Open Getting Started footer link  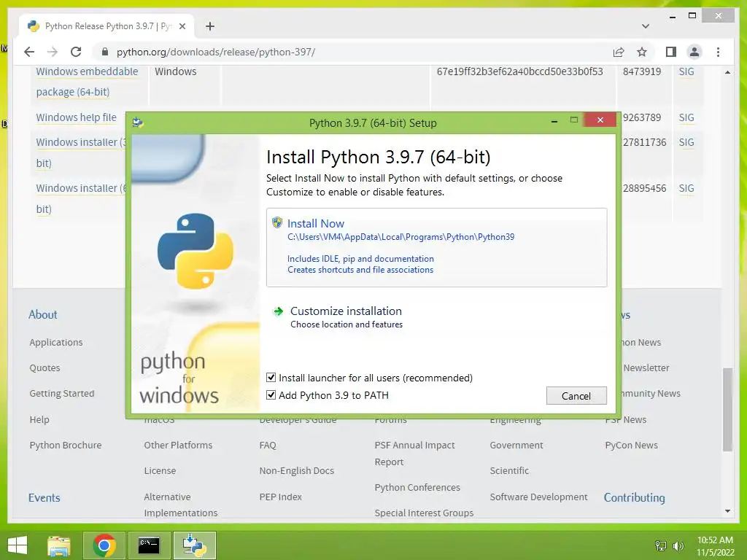click(62, 393)
